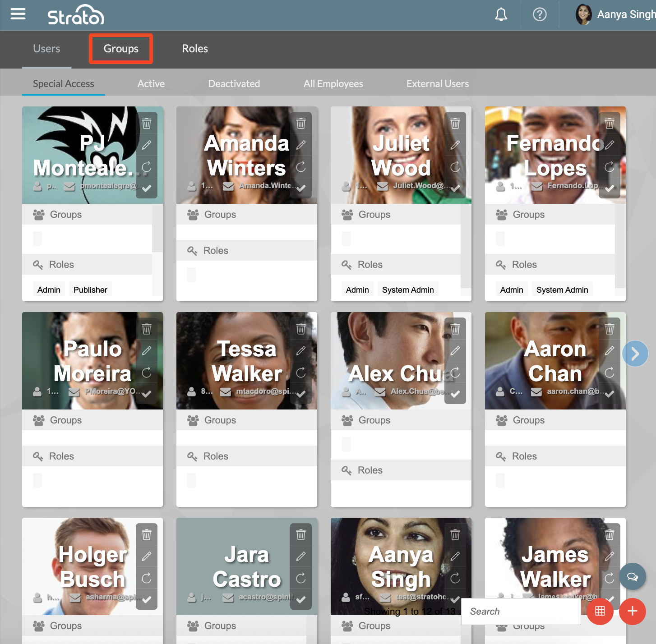Open the chat bubble icon
656x644 pixels.
(633, 576)
